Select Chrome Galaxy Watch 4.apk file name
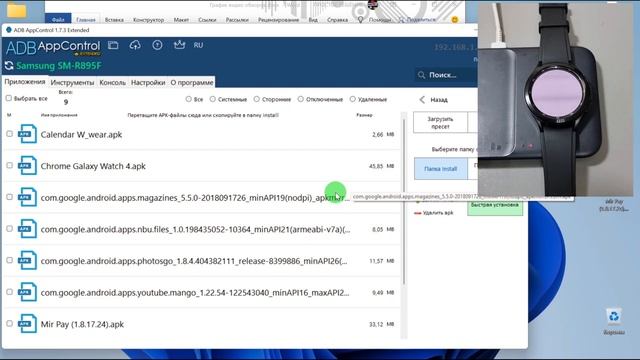The image size is (640, 360). click(93, 166)
